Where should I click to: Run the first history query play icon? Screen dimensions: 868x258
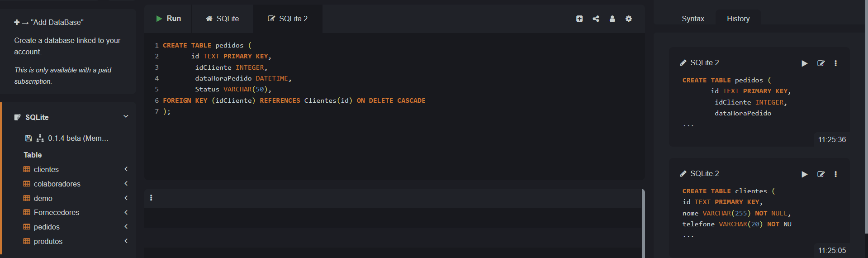[804, 63]
